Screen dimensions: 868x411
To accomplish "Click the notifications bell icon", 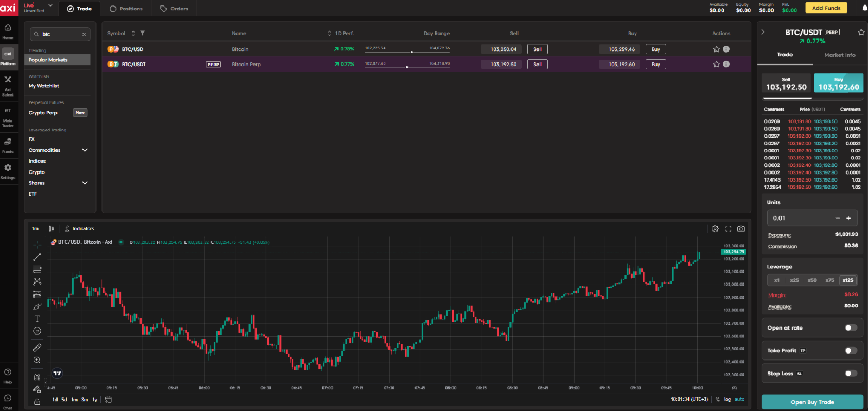I will click(864, 8).
